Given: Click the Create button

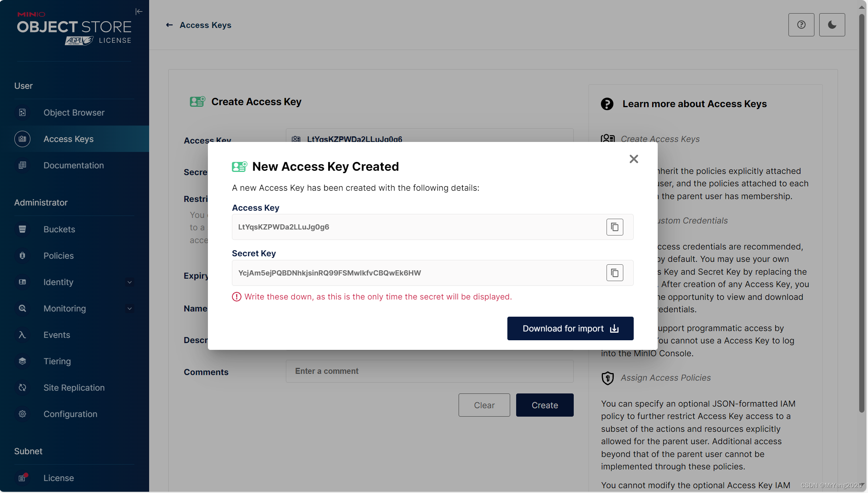Looking at the screenshot, I should tap(545, 405).
